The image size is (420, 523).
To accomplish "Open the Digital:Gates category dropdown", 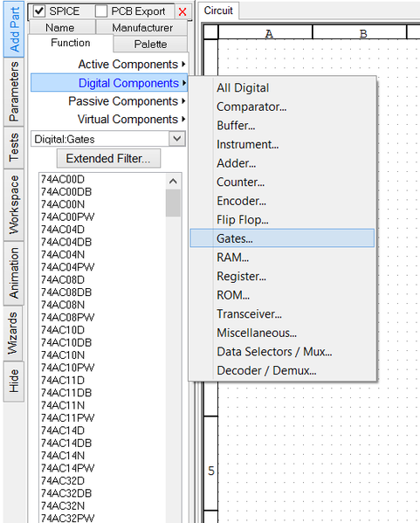I will coord(176,139).
